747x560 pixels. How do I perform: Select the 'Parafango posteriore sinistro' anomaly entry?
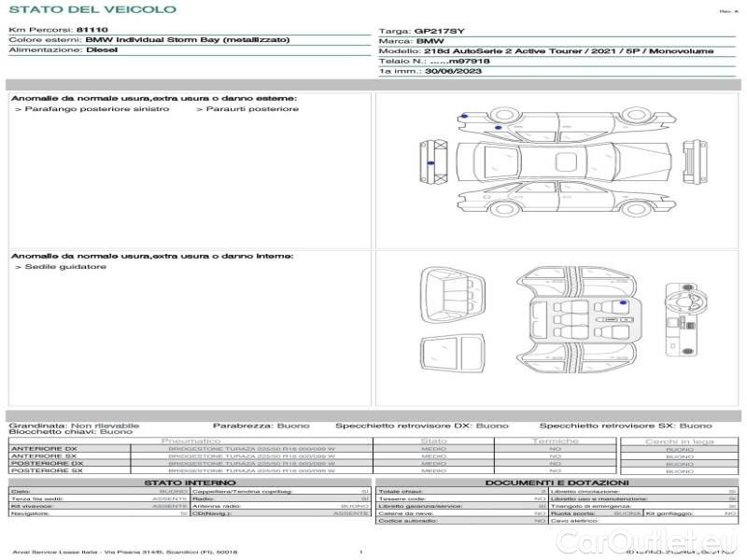click(x=92, y=109)
